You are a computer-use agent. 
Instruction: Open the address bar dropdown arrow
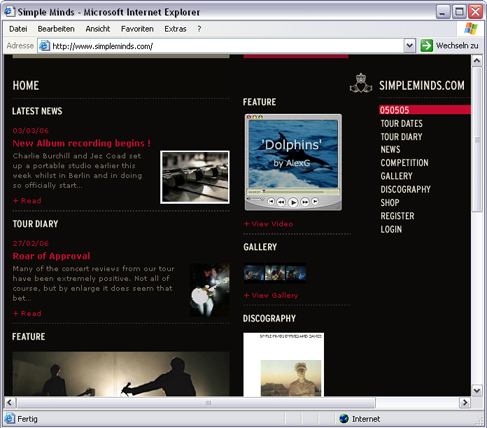(x=410, y=46)
